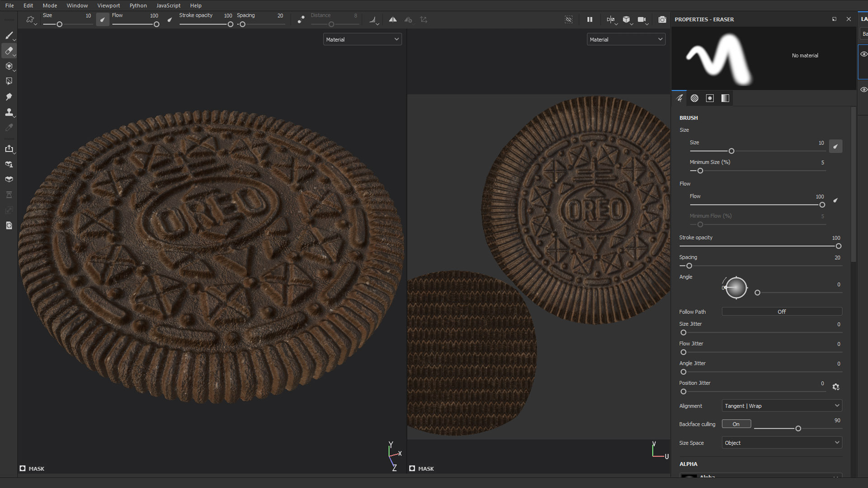Open the Alignment Tangent | Wrap dropdown

[x=782, y=406]
